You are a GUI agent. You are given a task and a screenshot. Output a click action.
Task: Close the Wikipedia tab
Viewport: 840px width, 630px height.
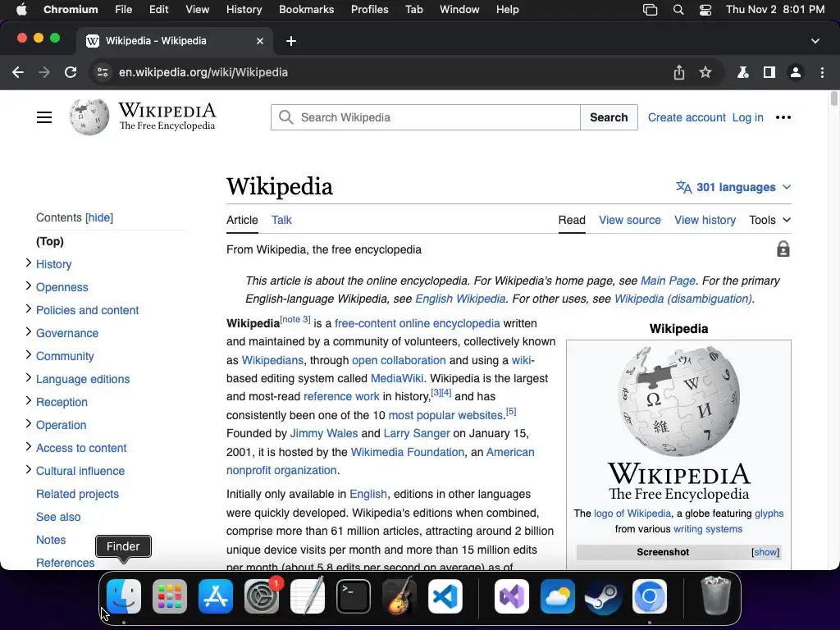tap(260, 41)
